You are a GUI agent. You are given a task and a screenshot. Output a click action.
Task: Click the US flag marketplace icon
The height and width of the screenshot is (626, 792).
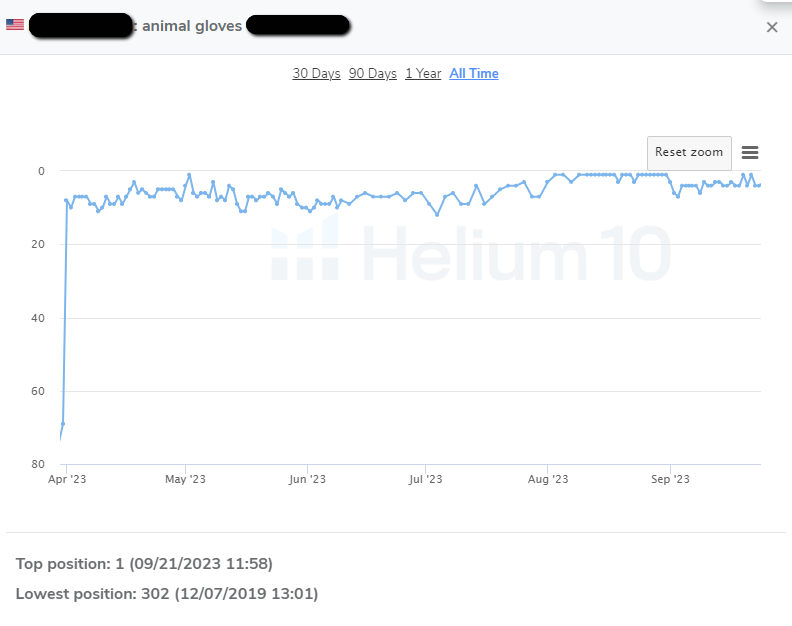[15, 25]
